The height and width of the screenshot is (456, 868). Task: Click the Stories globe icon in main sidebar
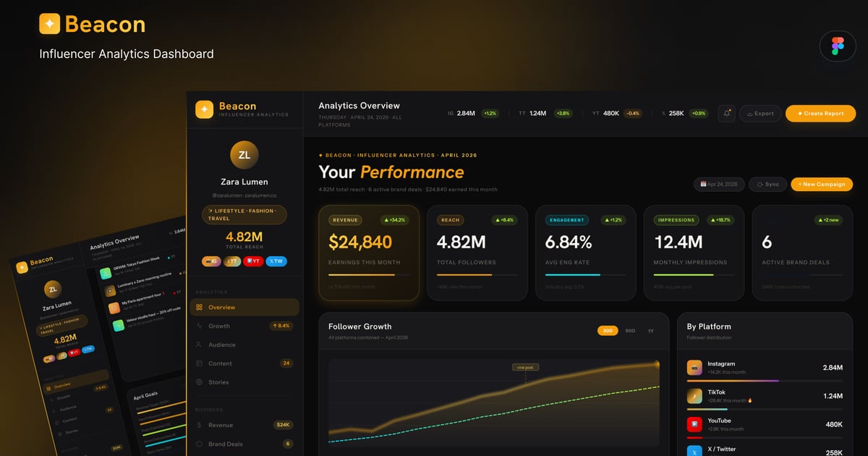pos(200,382)
